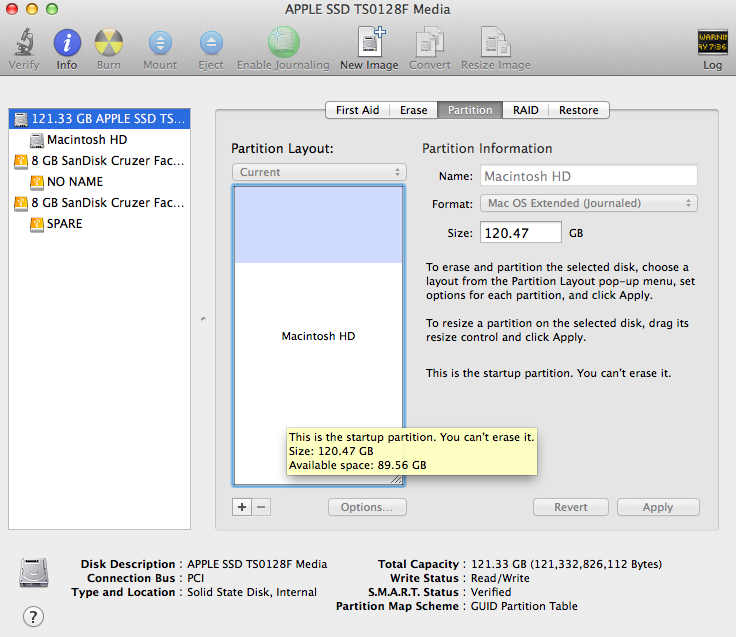Open partition Options button

click(367, 507)
